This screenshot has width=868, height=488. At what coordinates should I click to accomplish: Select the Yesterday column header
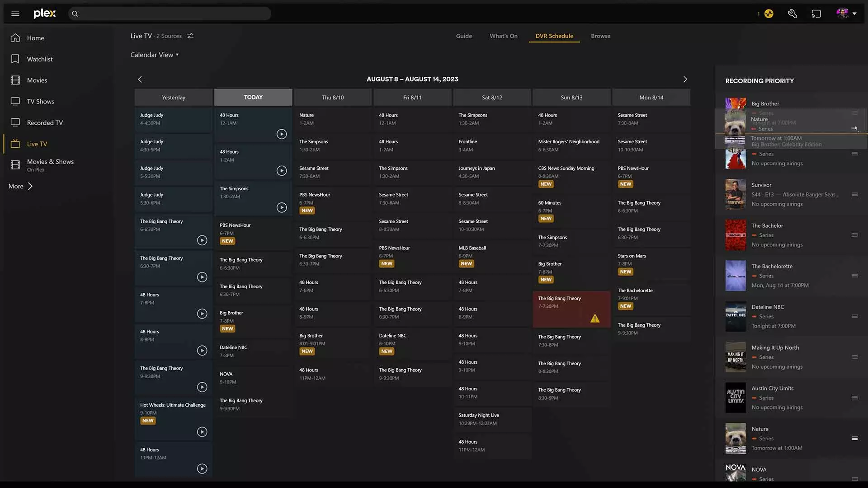click(174, 97)
